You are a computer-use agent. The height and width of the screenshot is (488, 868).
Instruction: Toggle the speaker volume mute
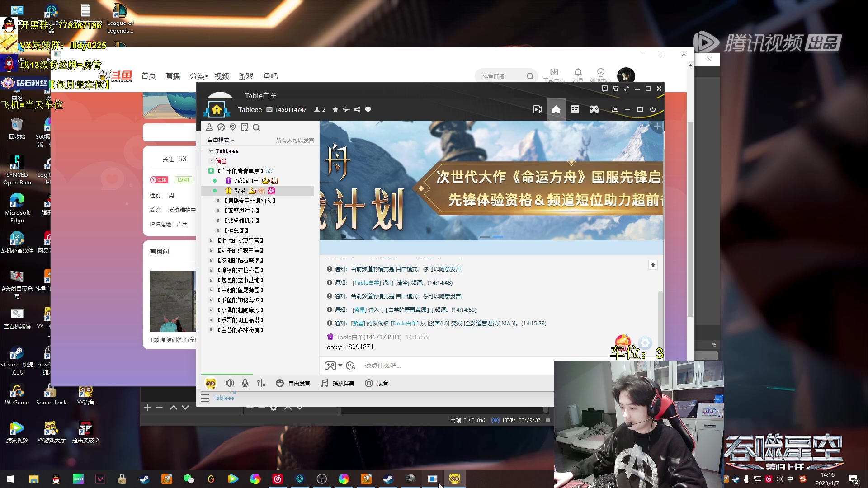(x=230, y=383)
